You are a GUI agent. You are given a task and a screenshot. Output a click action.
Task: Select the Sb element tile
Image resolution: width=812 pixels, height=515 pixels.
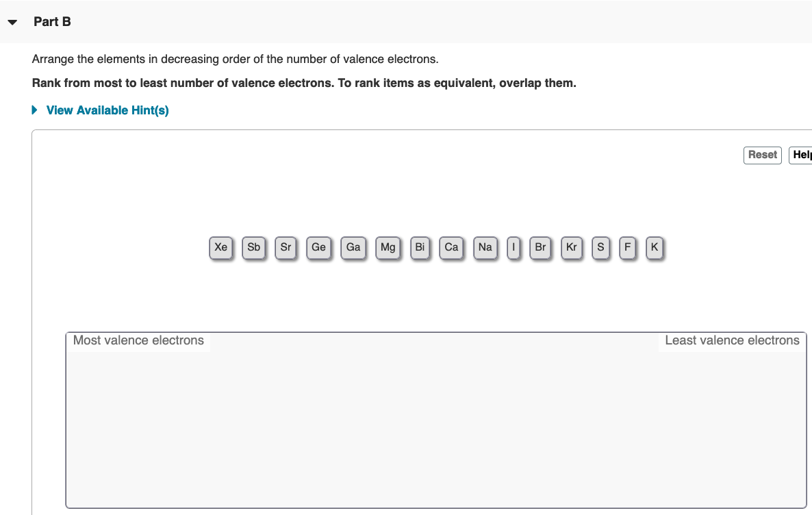click(253, 247)
